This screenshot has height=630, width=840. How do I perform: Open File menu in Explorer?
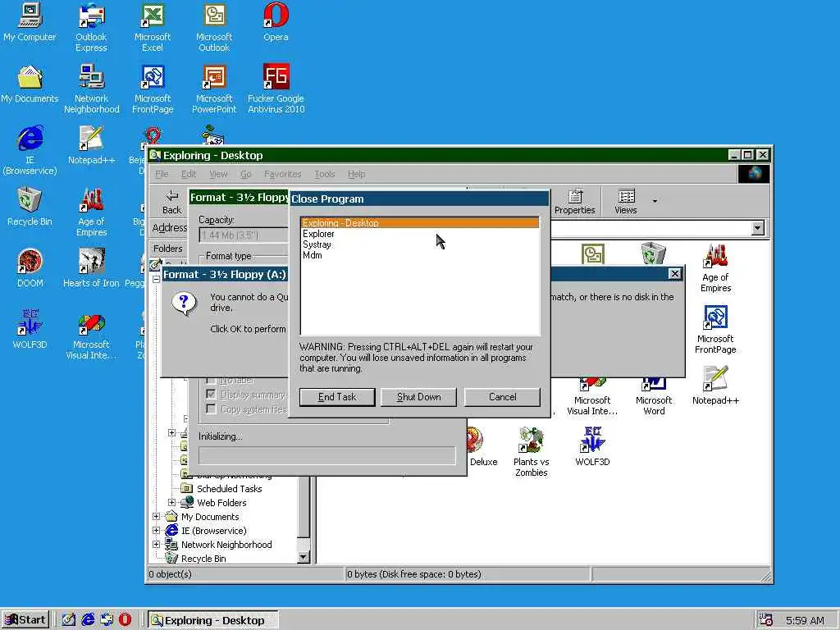(x=162, y=174)
